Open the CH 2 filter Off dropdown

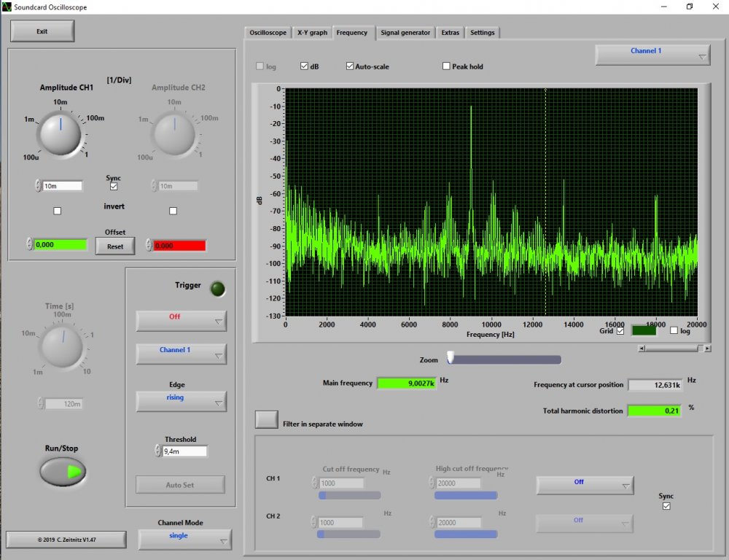tap(584, 524)
